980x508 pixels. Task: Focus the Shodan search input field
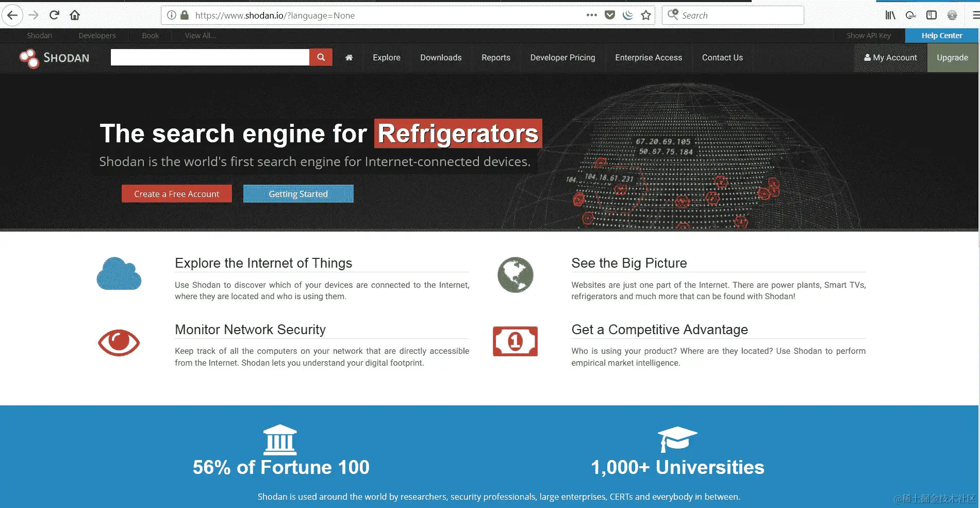click(x=210, y=57)
